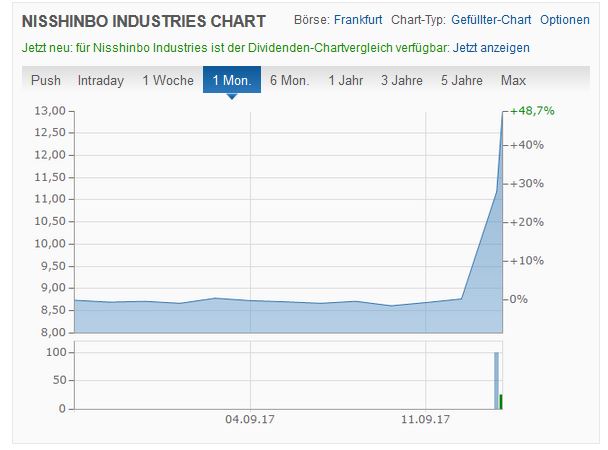Switch to 6 Mon. view
The width and height of the screenshot is (608, 450).
click(x=289, y=80)
